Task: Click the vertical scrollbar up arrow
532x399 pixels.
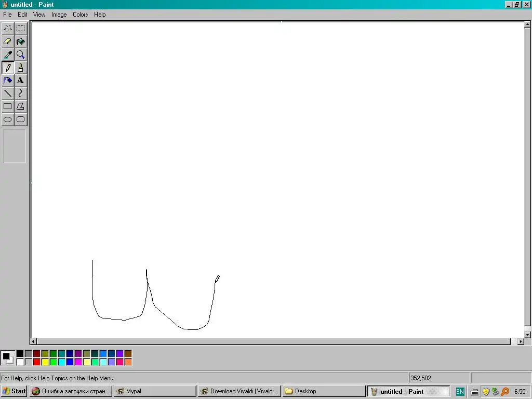Action: tap(527, 24)
